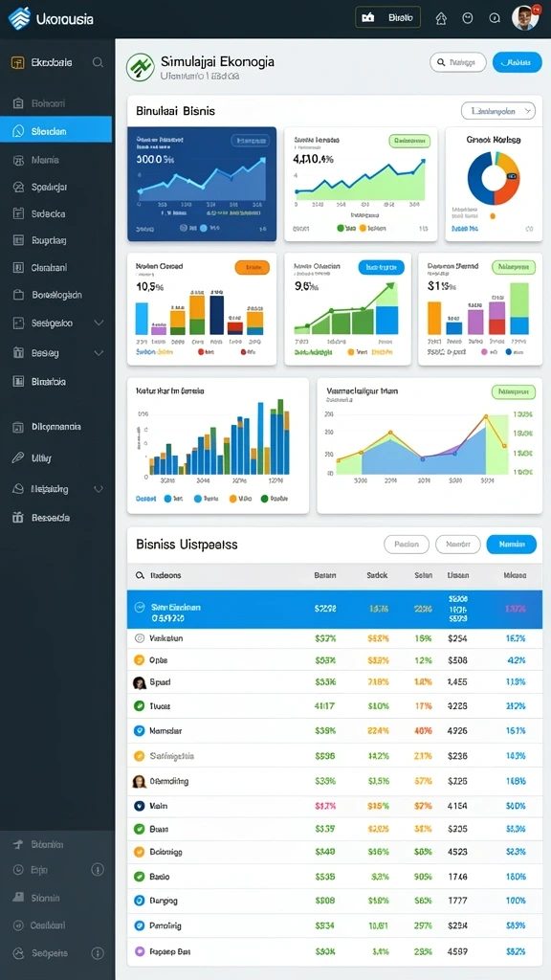Expand the Besiey sidebar chevron

(x=99, y=352)
